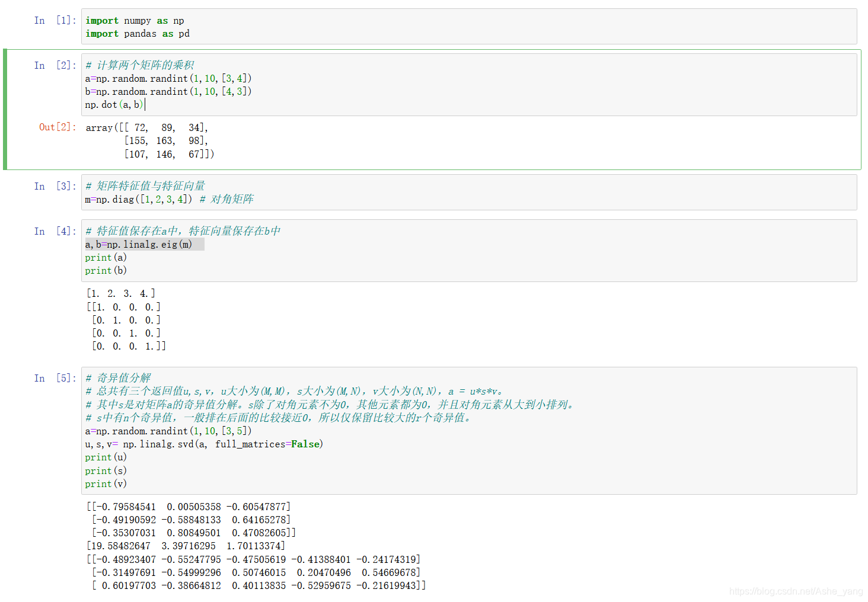The height and width of the screenshot is (602, 868).
Task: Click output row '[0. 0. 1. 0.]'
Action: click(126, 334)
